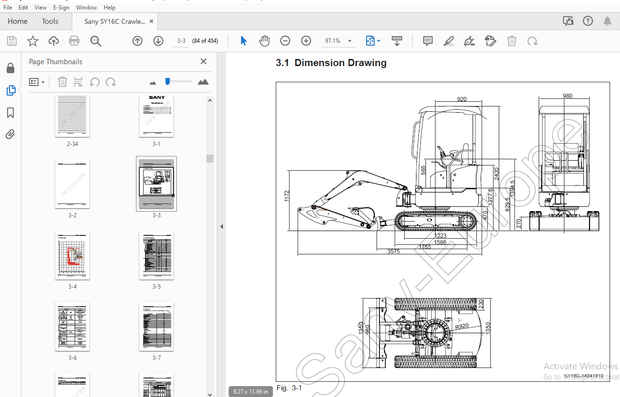This screenshot has height=397, width=620.
Task: Open the Find text search tool
Action: click(95, 41)
